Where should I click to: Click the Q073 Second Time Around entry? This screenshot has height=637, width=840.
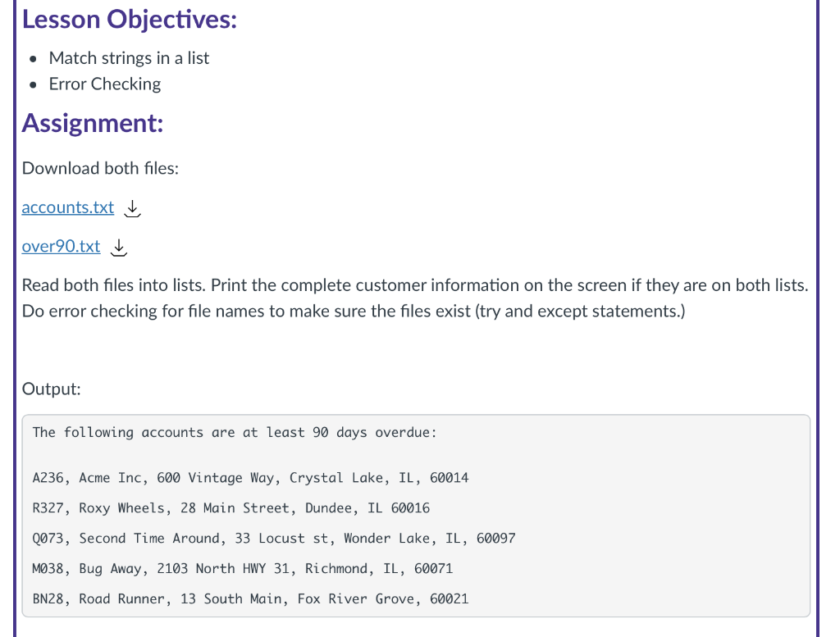tap(273, 538)
